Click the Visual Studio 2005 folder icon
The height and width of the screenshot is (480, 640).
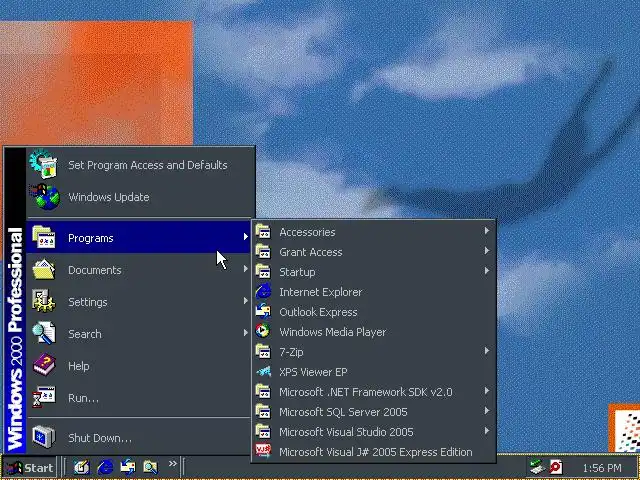click(x=263, y=431)
